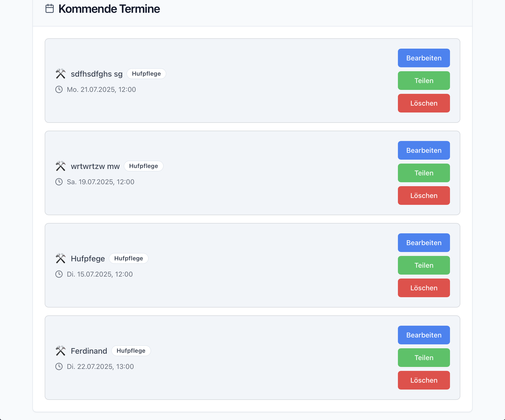Delete the sdfhsdfghs sg appointment

[x=424, y=103]
